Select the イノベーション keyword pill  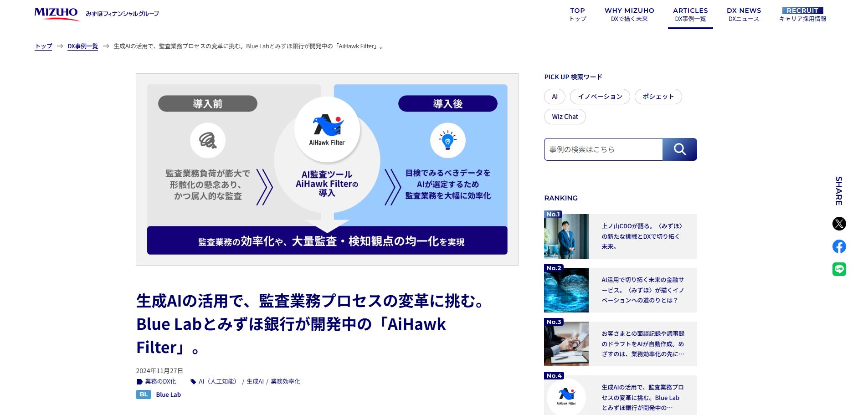coord(600,97)
